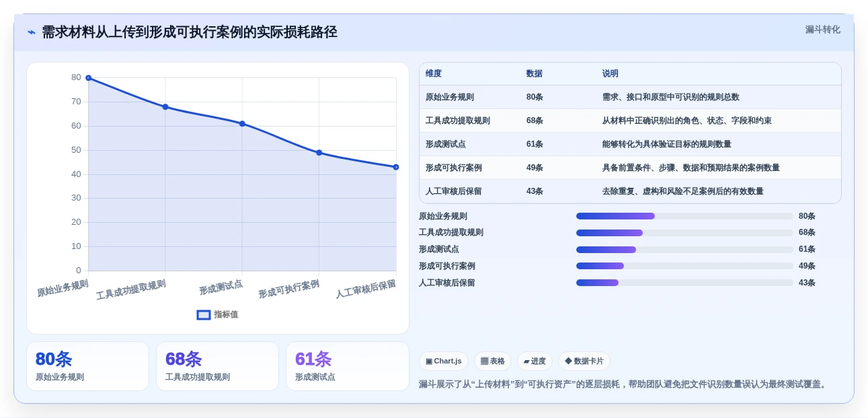The width and height of the screenshot is (868, 418).
Task: Click chart point for 原始业务规则
Action: pyautogui.click(x=88, y=78)
